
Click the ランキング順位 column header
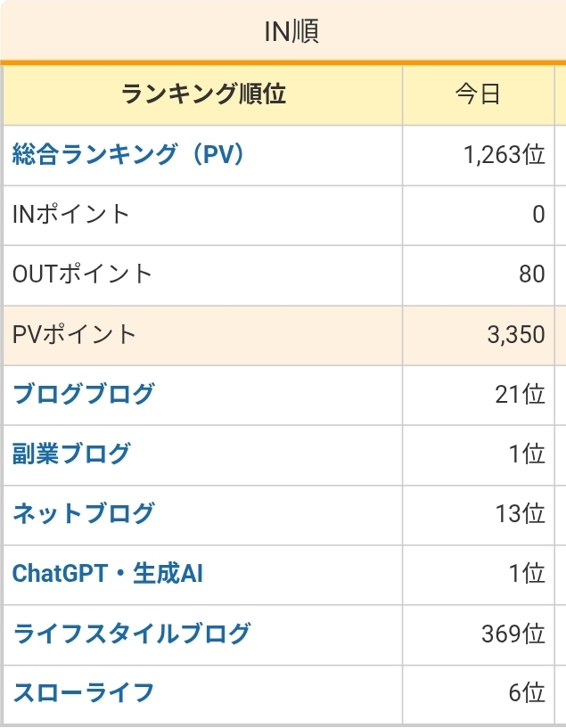(x=203, y=94)
